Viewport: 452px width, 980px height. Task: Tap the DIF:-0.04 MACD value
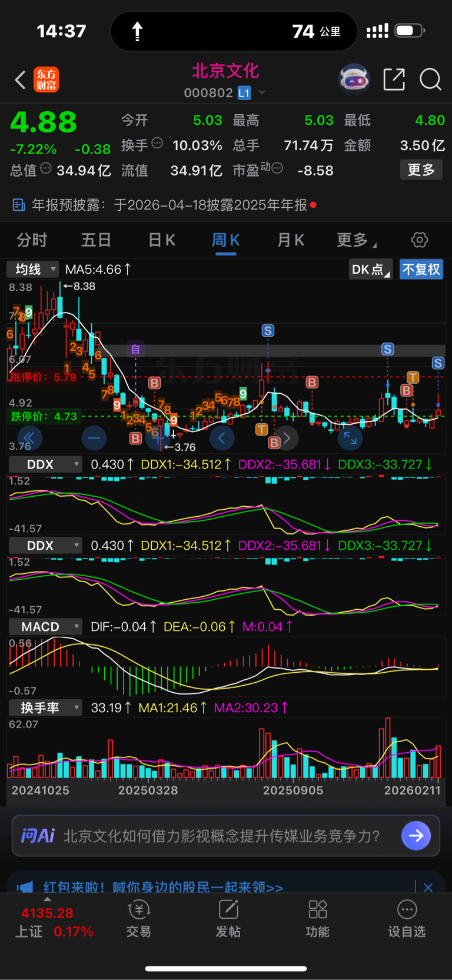[x=123, y=627]
